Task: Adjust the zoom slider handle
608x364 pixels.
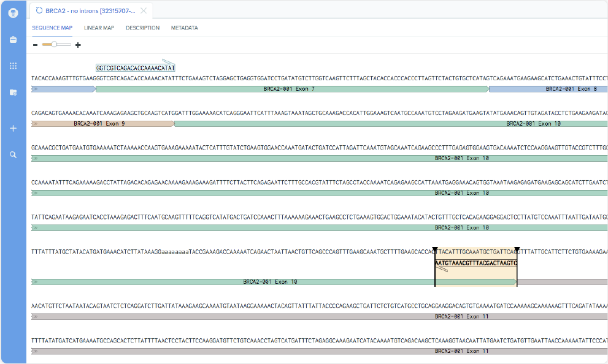Action: tap(53, 44)
